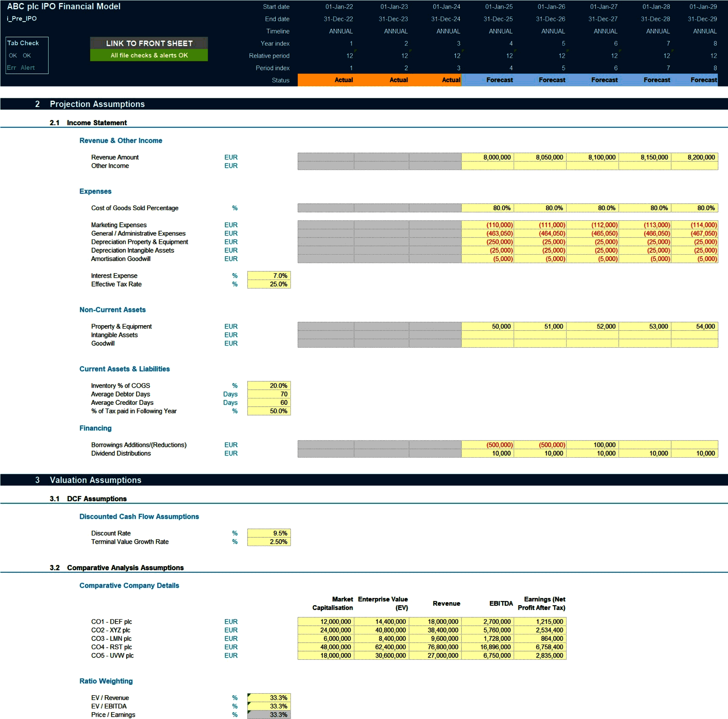
Task: Click the Current Assets & Liabilities subheading
Action: (x=124, y=369)
